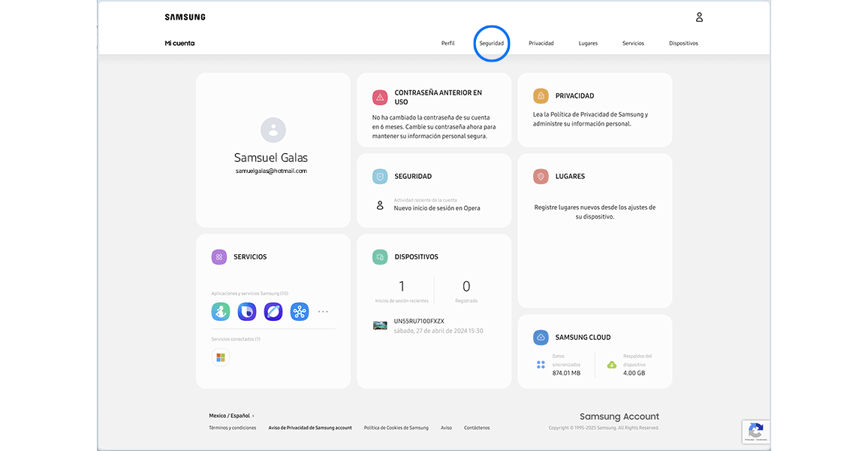This screenshot has height=451, width=868.
Task: Click the Privacidad orange lock icon
Action: 541,95
